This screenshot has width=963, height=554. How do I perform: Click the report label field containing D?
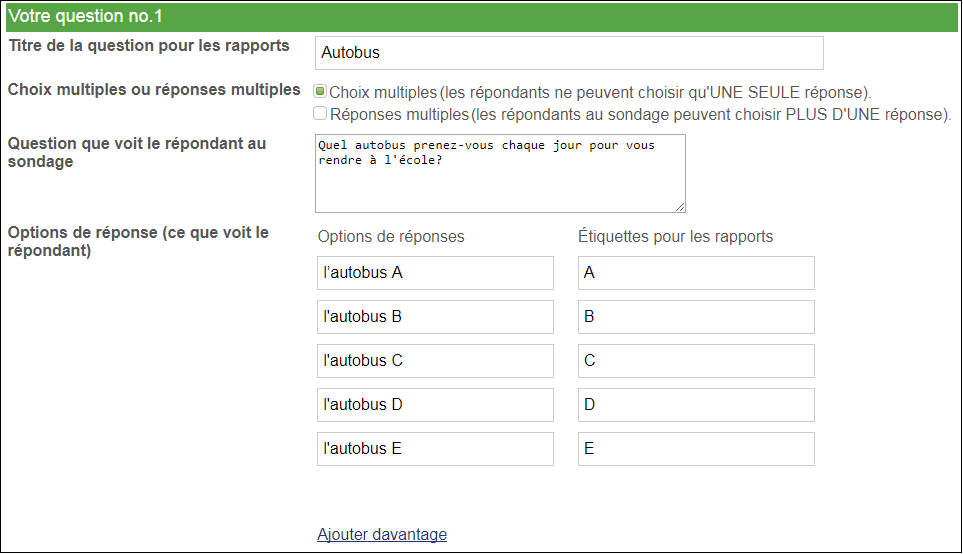(696, 405)
